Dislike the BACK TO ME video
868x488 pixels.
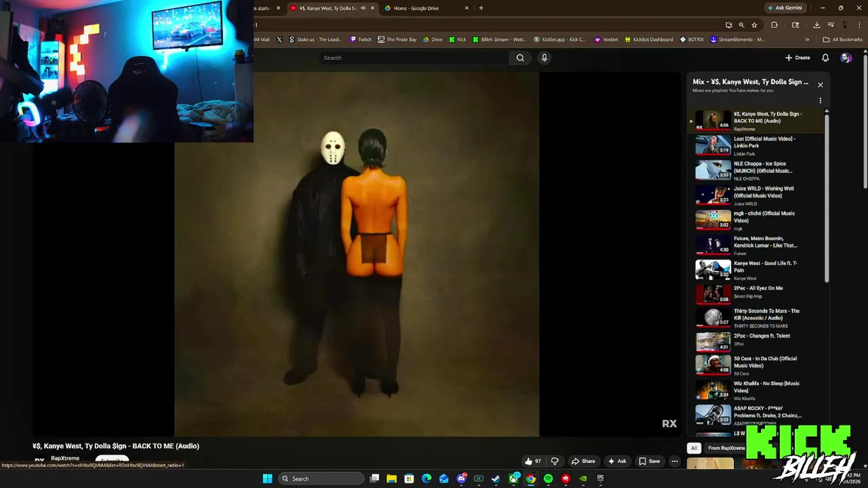coord(555,461)
